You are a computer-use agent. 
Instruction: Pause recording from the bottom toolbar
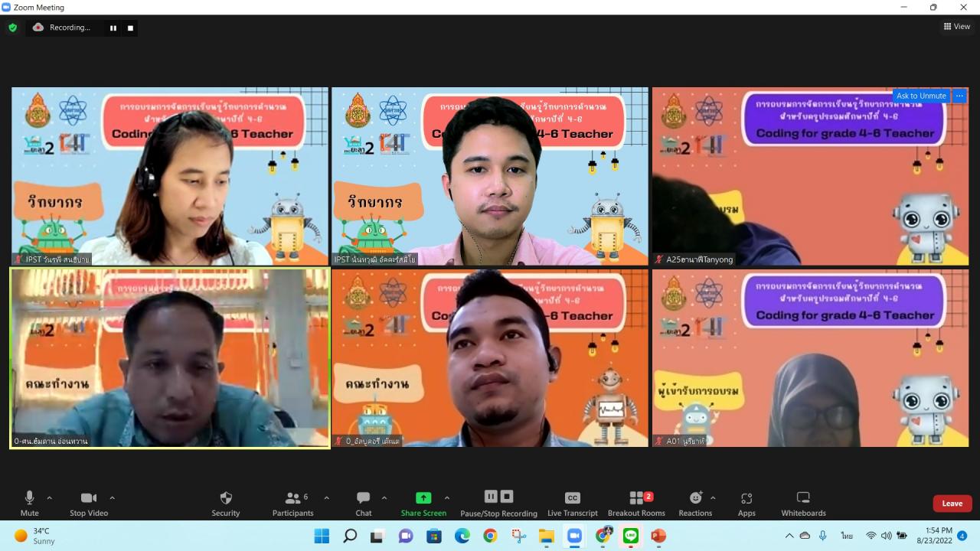click(491, 497)
